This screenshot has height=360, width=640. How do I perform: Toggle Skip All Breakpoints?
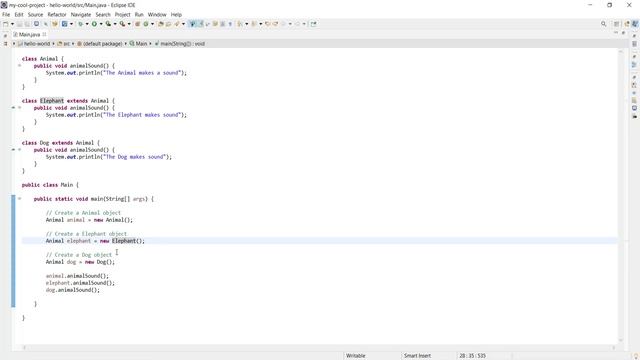(x=46, y=24)
